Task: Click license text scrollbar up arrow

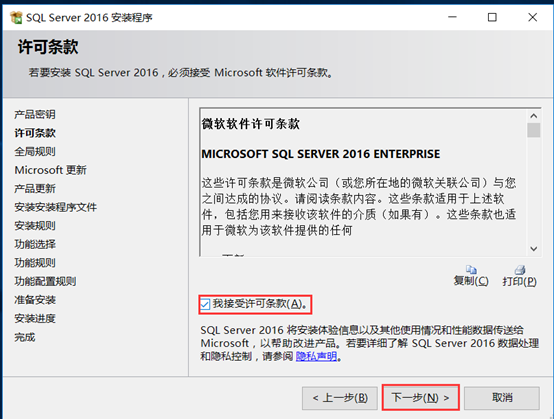Action: pyautogui.click(x=534, y=116)
